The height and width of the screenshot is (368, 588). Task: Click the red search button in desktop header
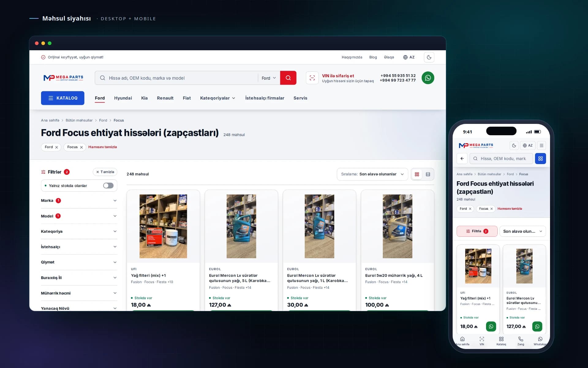coord(288,78)
